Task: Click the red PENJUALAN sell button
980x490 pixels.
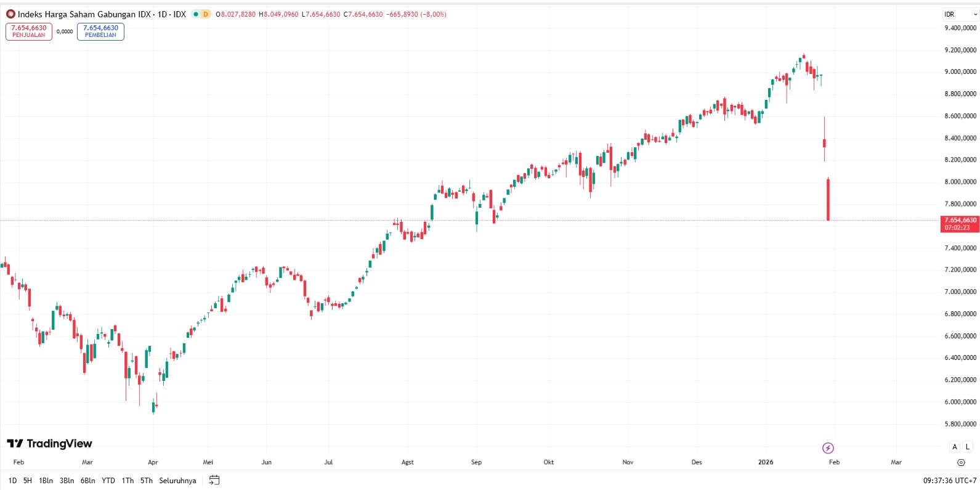Action: click(x=29, y=31)
